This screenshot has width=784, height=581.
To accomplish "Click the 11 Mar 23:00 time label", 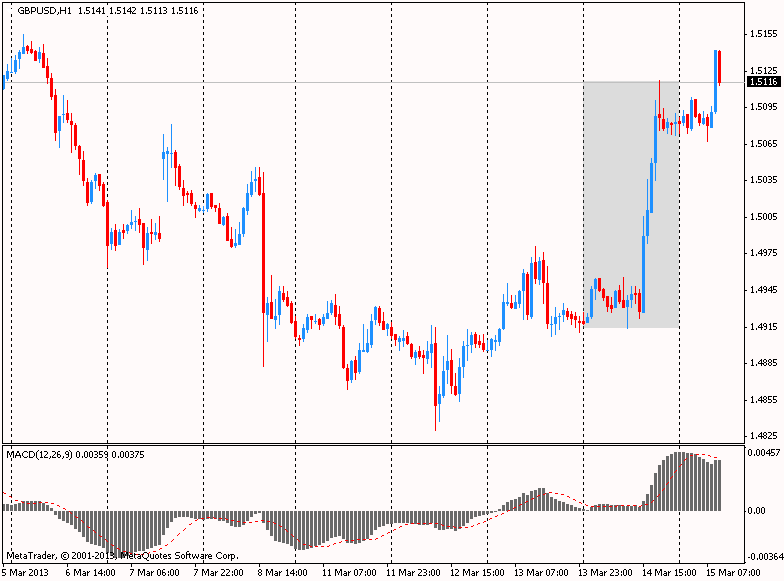I will click(x=413, y=572).
